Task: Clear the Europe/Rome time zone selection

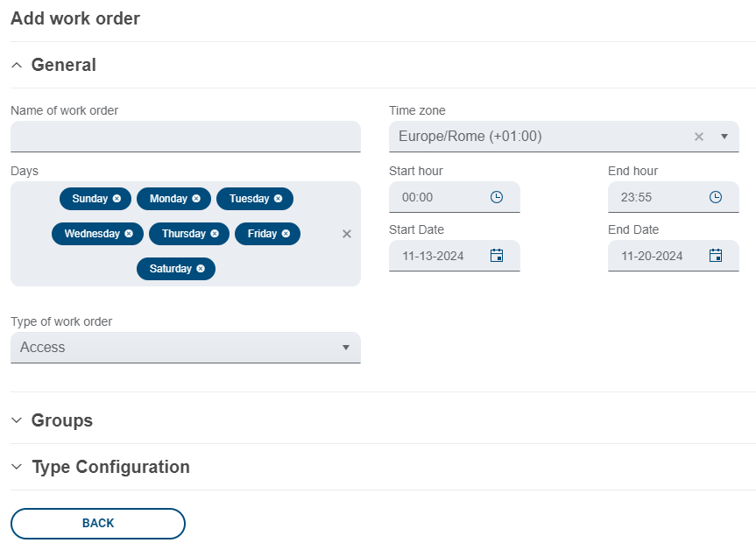Action: click(x=699, y=137)
